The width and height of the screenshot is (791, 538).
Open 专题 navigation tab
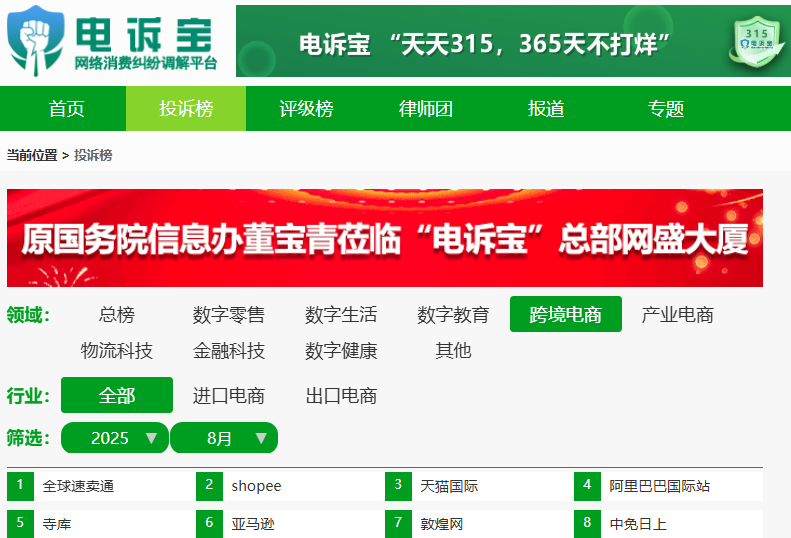tap(666, 109)
